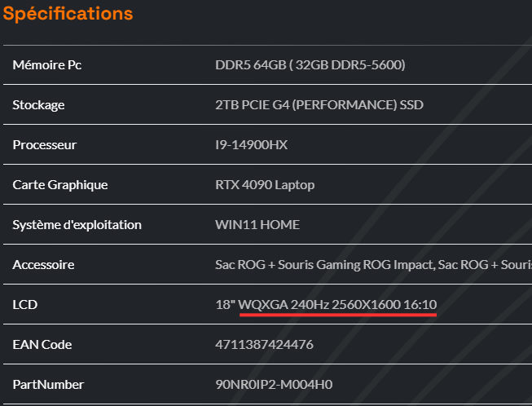Click the 240Hz refresh rate text
The width and height of the screenshot is (532, 406).
tap(313, 305)
